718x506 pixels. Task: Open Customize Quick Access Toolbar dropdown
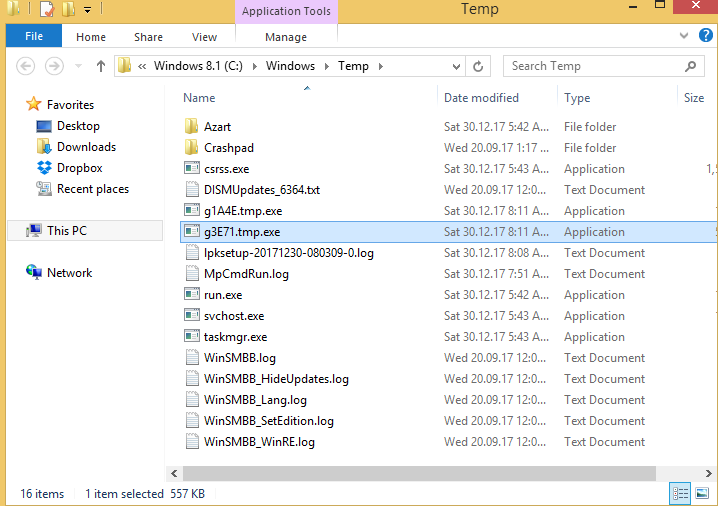[88, 10]
